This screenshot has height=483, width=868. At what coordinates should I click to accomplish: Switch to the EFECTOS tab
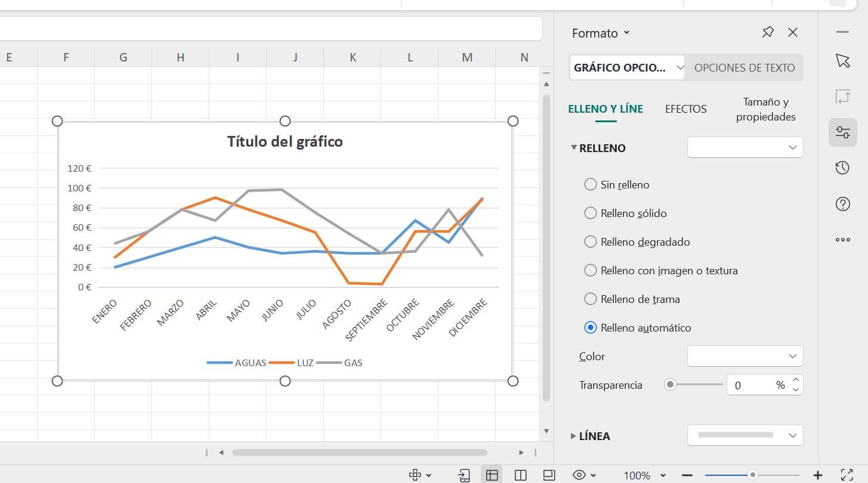(685, 109)
